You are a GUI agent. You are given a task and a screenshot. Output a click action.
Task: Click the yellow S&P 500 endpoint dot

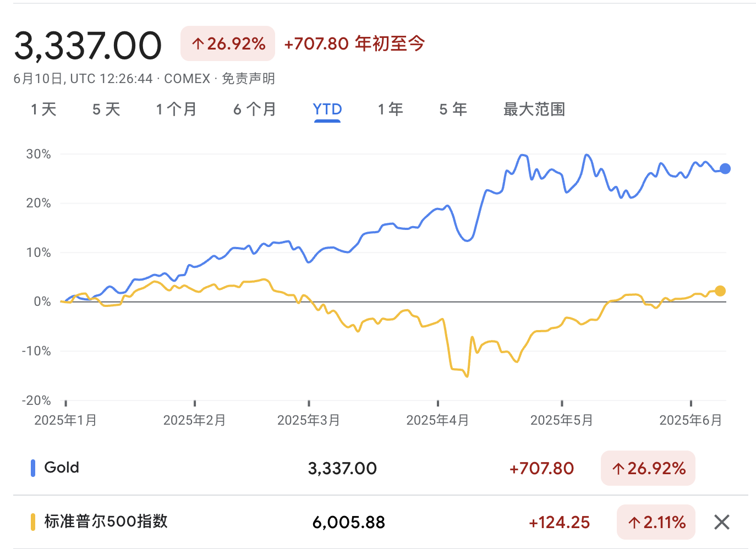pos(720,291)
